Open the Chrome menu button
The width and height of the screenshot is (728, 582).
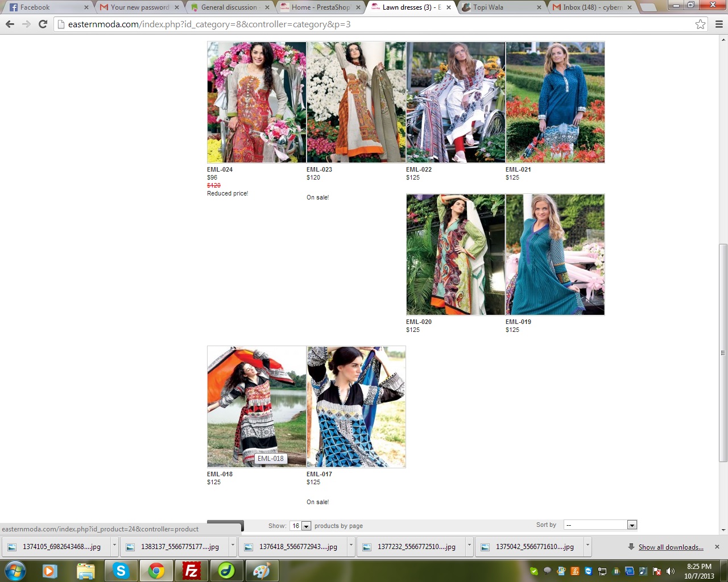pyautogui.click(x=719, y=24)
